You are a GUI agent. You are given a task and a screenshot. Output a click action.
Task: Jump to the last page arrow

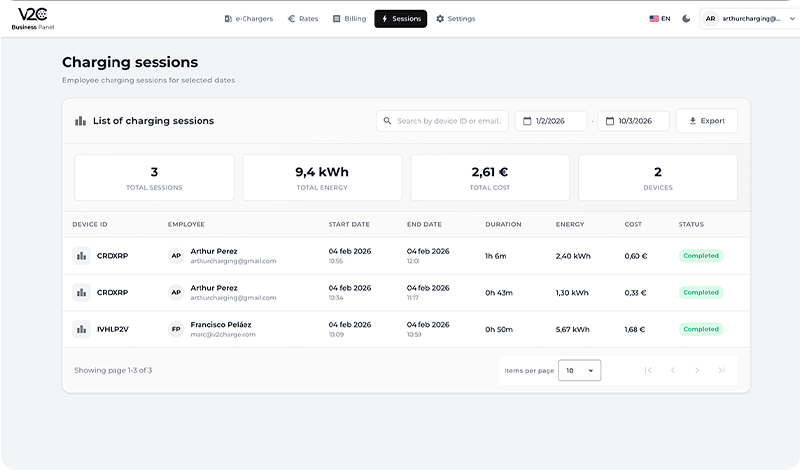coord(722,370)
